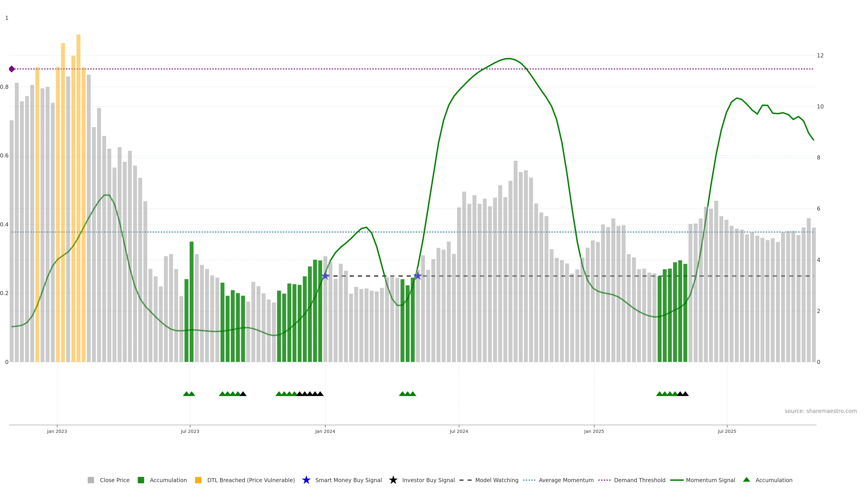868x488 pixels.
Task: Click the blue star marker at Jan 2024
Action: pyautogui.click(x=325, y=276)
